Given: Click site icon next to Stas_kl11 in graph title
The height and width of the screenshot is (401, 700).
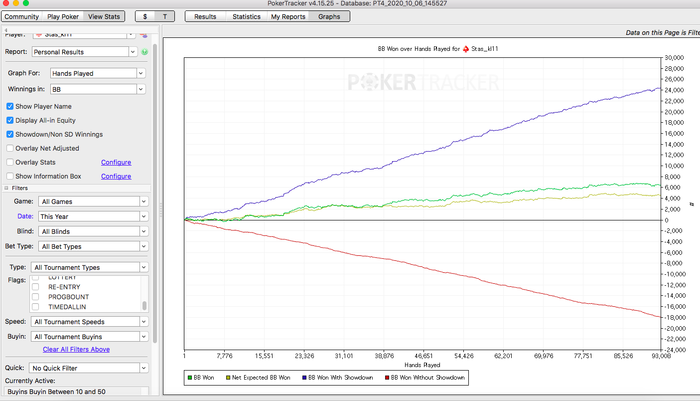Looking at the screenshot, I should 466,49.
